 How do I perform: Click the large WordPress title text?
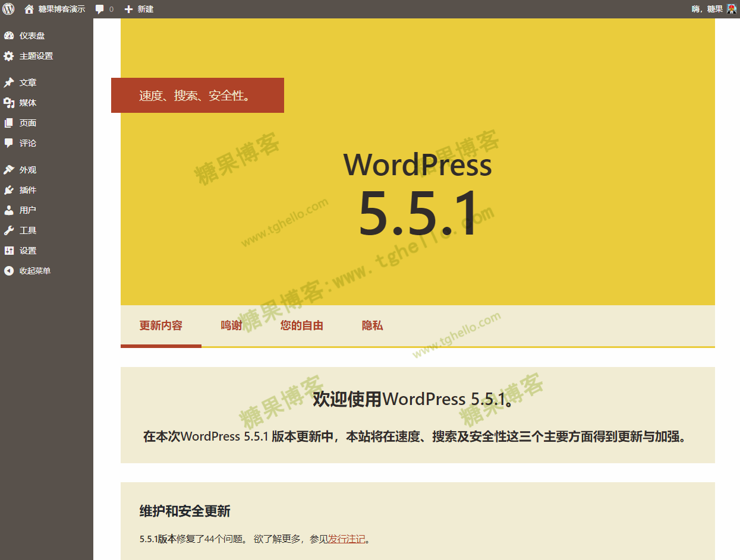(x=418, y=164)
